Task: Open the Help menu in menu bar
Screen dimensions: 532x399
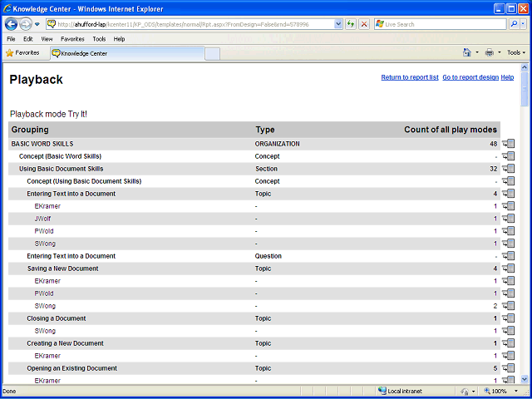Action: tap(119, 39)
